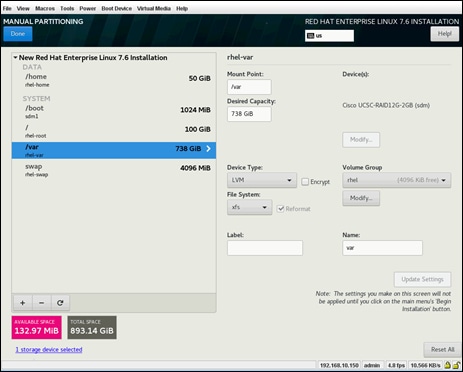Open the Tools menu
This screenshot has height=372, width=463.
click(x=67, y=8)
